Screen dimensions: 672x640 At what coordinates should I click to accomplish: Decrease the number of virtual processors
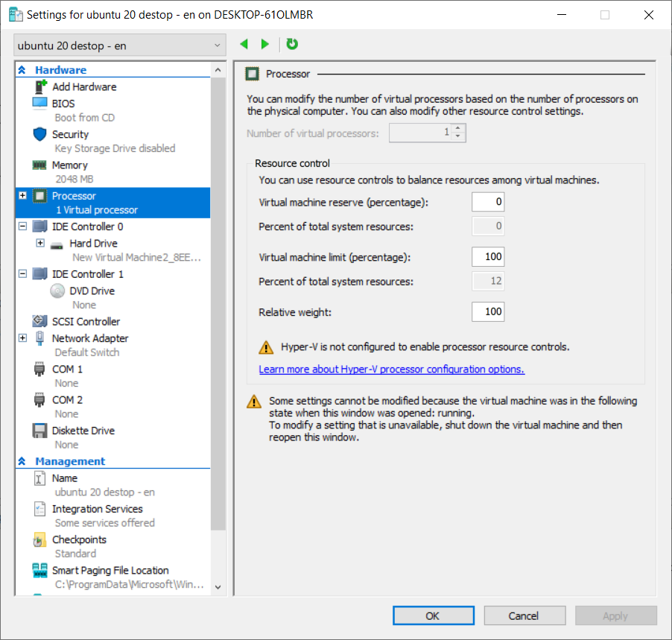pyautogui.click(x=458, y=136)
